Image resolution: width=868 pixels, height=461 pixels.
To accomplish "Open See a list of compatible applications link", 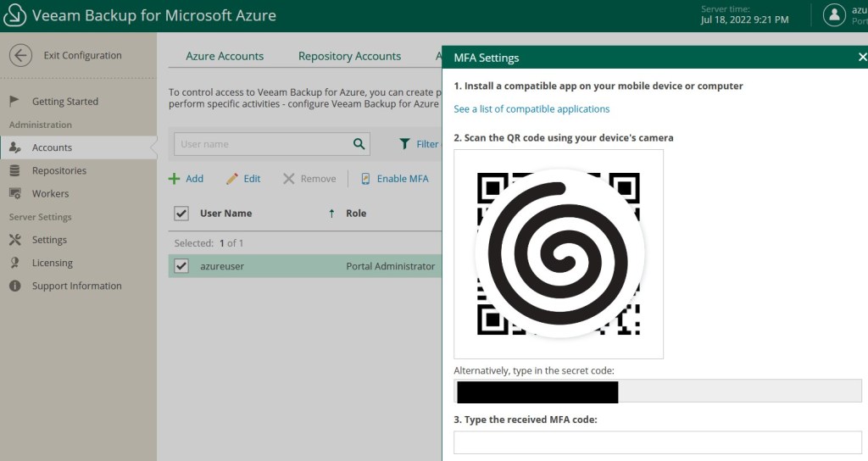I will (531, 108).
